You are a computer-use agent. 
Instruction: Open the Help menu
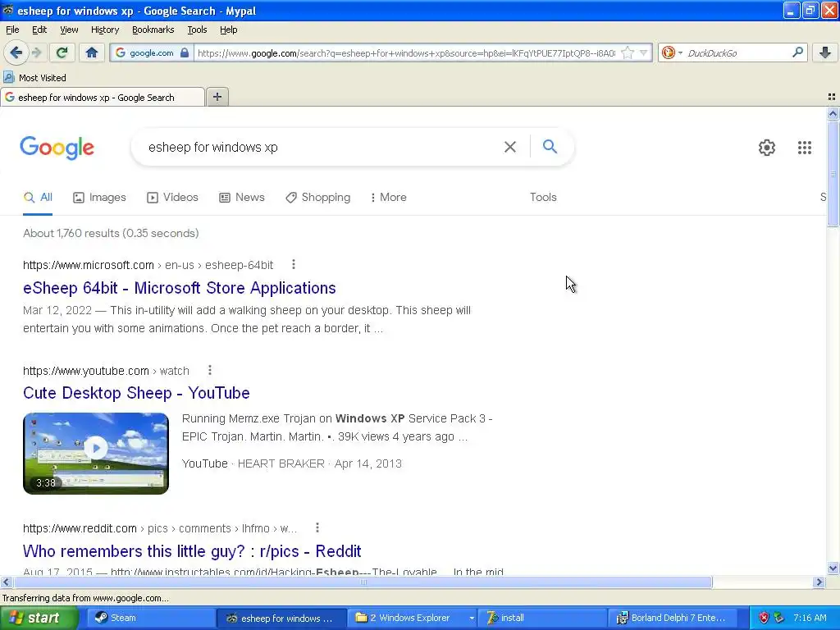pos(228,30)
